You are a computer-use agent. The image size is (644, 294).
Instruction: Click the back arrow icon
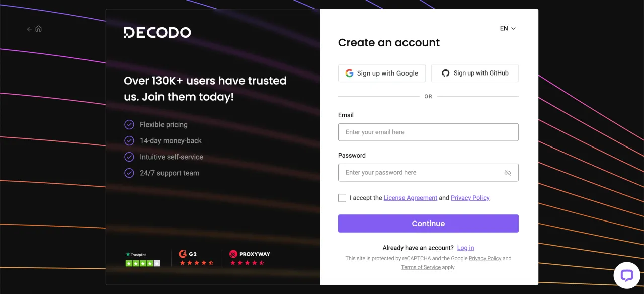(x=29, y=29)
